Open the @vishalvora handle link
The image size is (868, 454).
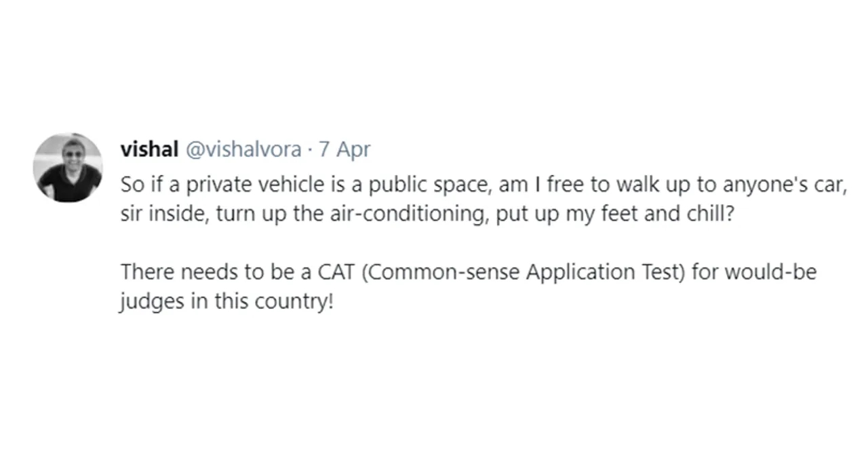[243, 150]
